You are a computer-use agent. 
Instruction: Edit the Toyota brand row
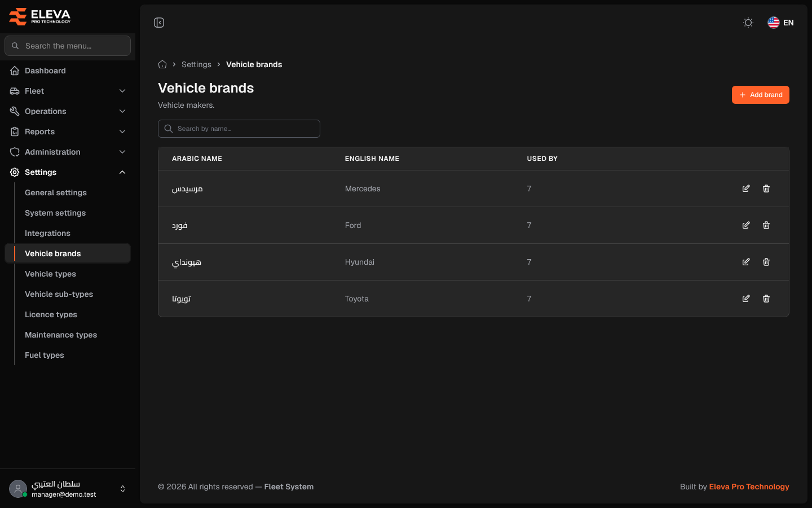(x=746, y=299)
